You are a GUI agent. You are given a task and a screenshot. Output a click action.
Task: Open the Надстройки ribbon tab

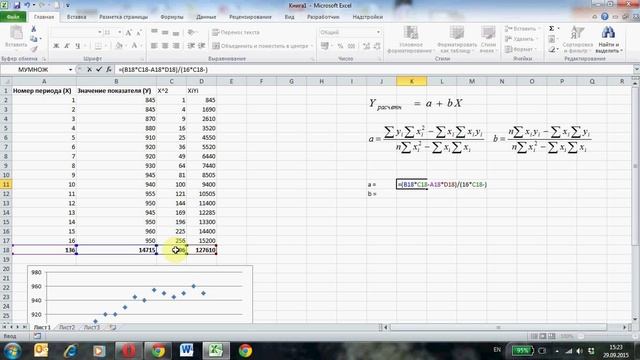coord(367,17)
